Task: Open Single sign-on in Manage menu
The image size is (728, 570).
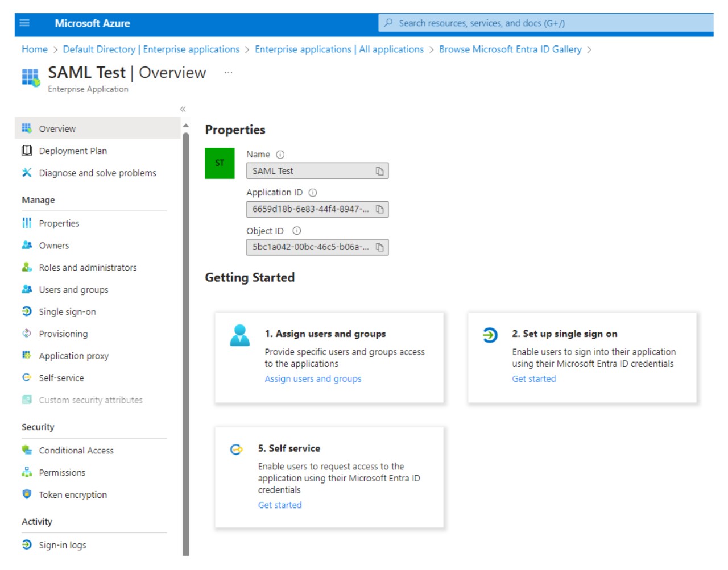Action: click(67, 312)
